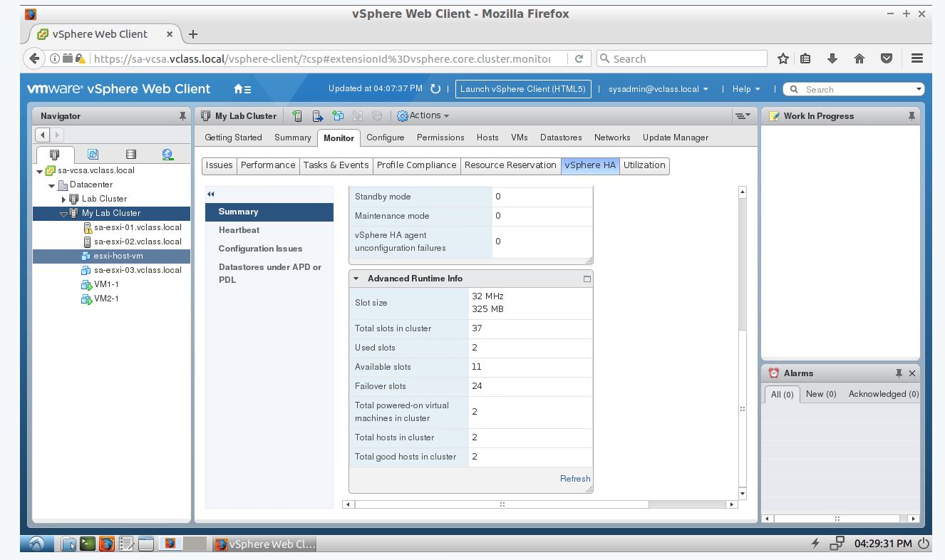Select sa-esxi-01.vclass.local host in tree
The height and width of the screenshot is (560, 945).
click(x=138, y=227)
